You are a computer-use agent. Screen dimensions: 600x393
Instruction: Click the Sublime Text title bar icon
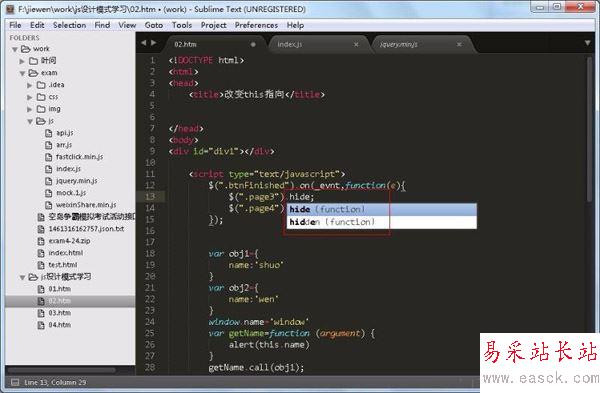click(10, 9)
